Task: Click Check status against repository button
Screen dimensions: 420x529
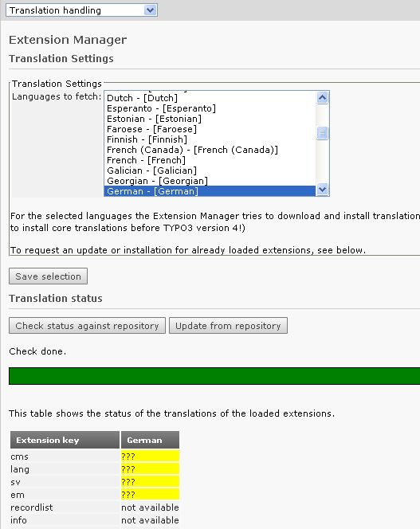Action: pos(87,326)
